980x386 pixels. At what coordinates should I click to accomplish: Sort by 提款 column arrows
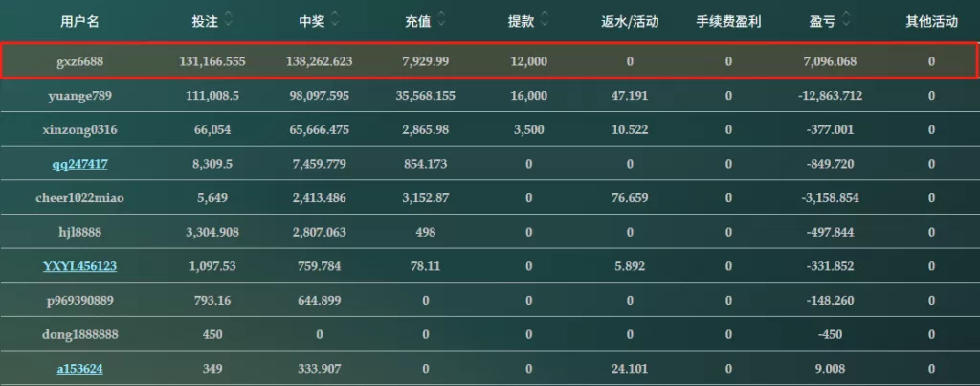click(545, 19)
